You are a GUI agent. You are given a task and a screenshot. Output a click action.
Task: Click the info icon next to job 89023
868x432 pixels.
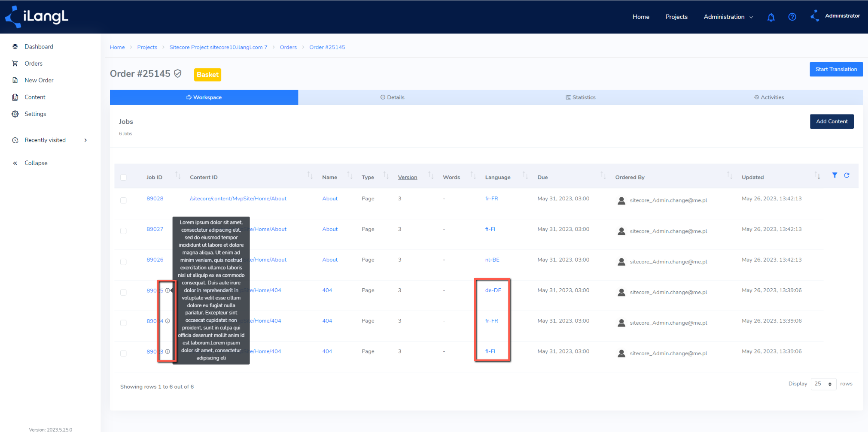coord(168,351)
